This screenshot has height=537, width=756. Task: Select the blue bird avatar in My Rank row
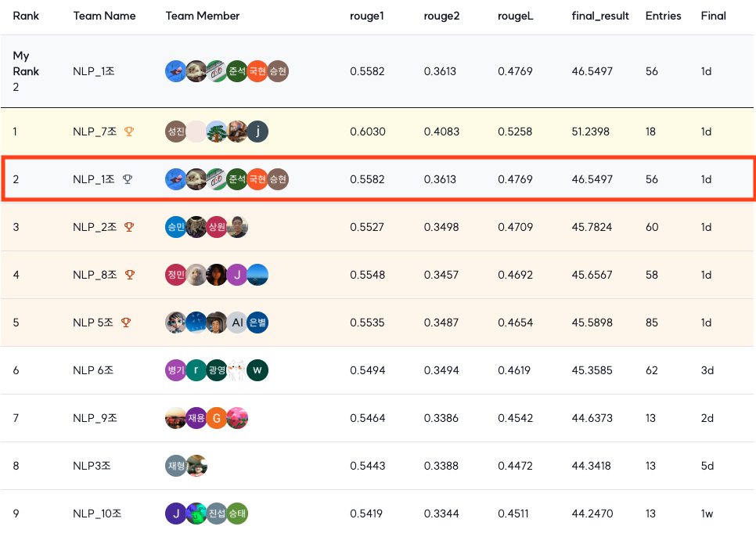[175, 71]
